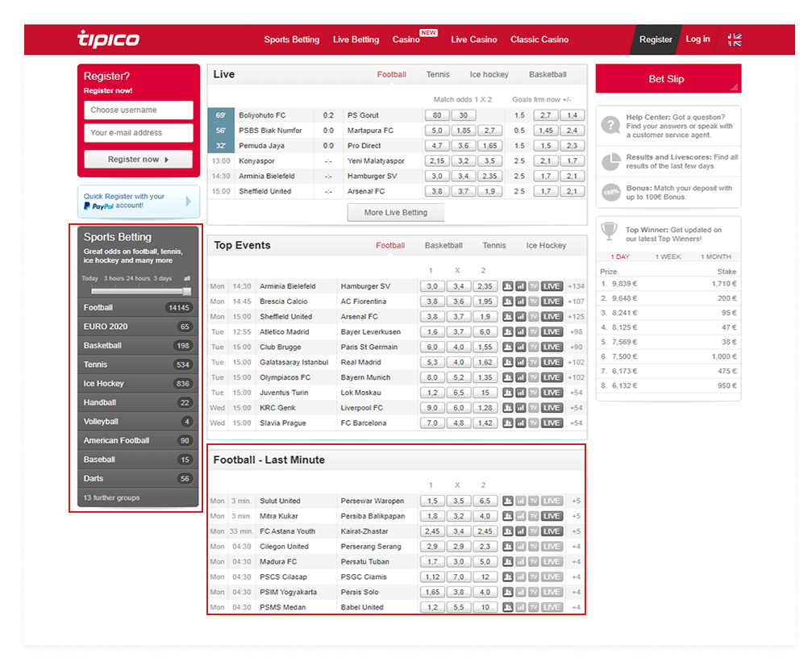Click LIVE badge for Slavia Prague match
Image resolution: width=812 pixels, height=670 pixels.
coord(552,423)
